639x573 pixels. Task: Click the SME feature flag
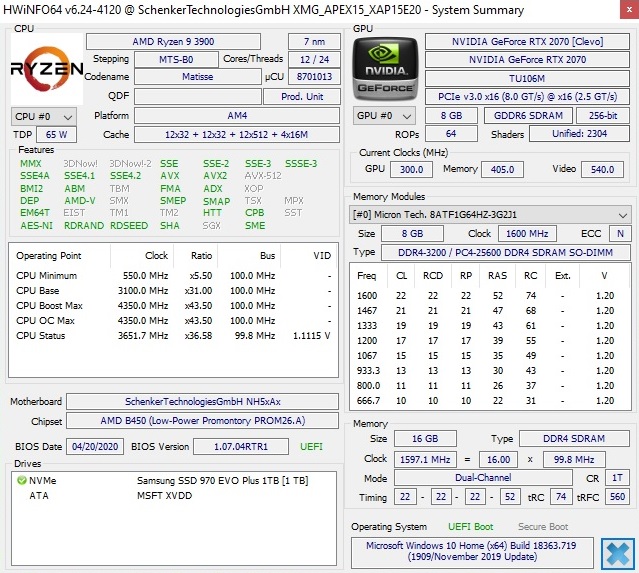[255, 225]
